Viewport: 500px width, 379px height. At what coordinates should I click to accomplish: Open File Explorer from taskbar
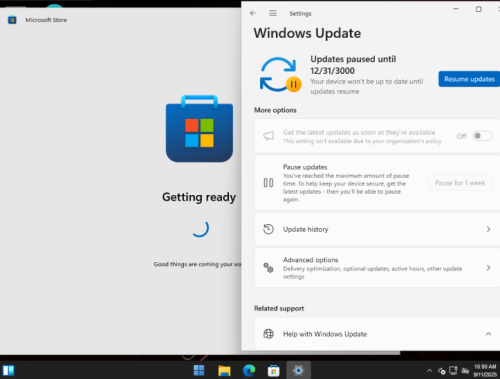(x=224, y=370)
